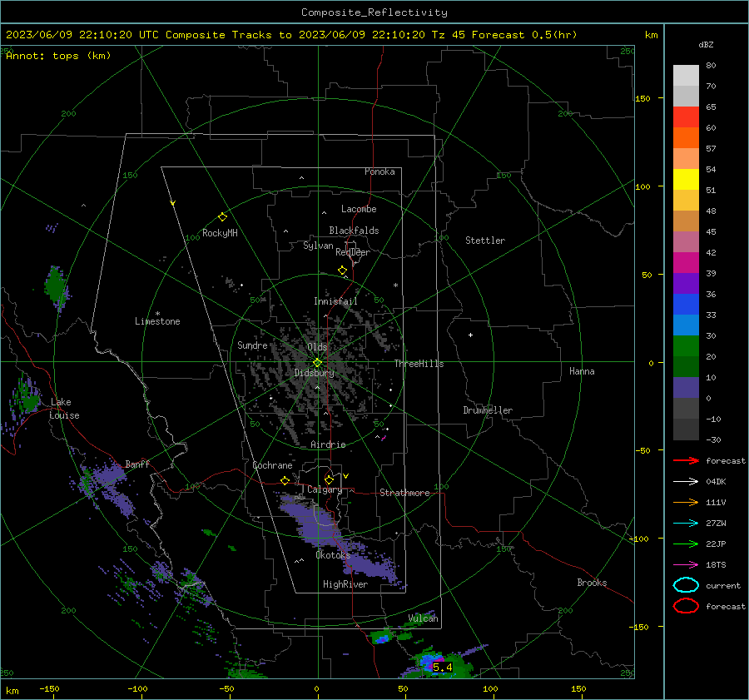The image size is (749, 700).
Task: Click the Vulcan town label
Action: 424,618
